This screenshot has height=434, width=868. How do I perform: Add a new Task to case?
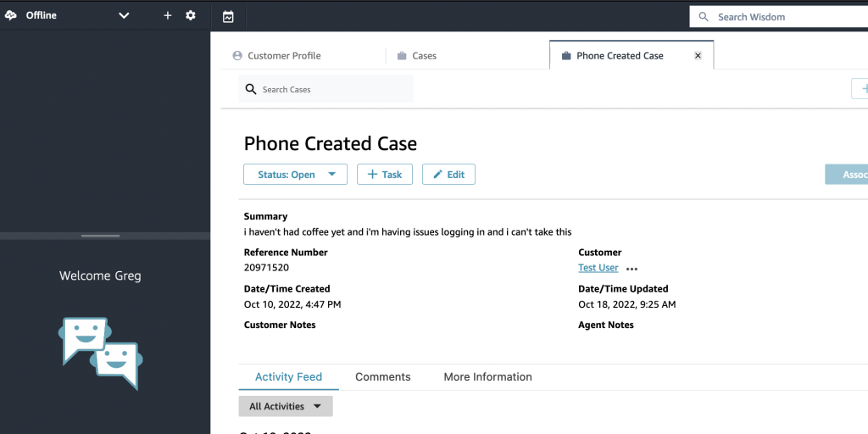(384, 175)
